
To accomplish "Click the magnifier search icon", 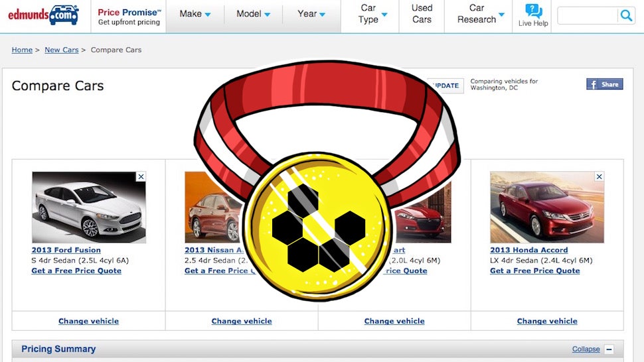I will [x=626, y=16].
